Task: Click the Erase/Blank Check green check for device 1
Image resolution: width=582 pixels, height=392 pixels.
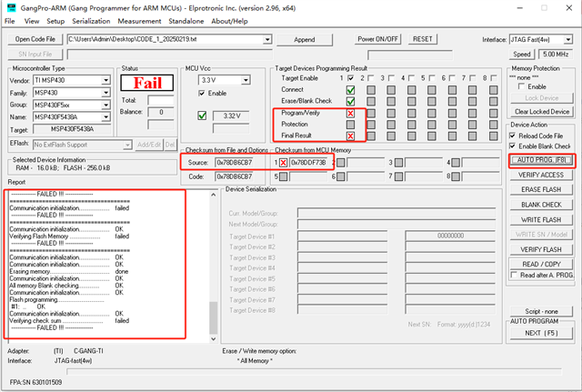Action: coord(350,101)
